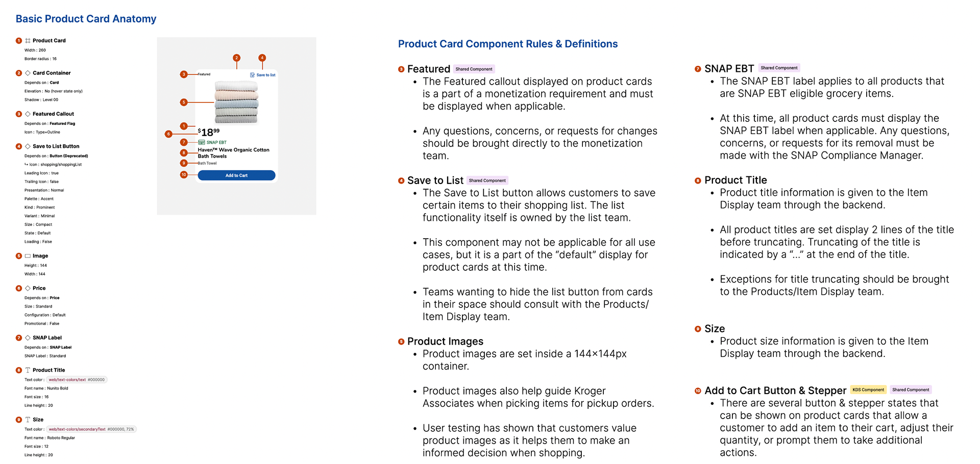Click the web/text-colors/secondaryText color token chip

91,429
